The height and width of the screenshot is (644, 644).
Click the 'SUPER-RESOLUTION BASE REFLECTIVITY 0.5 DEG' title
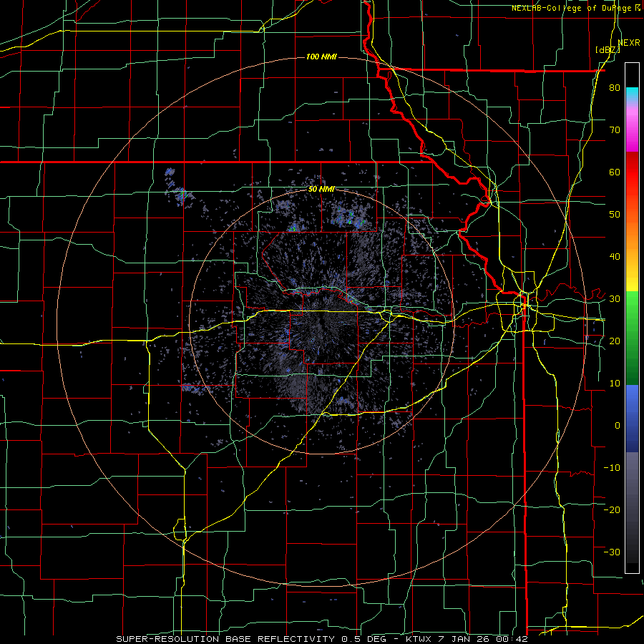pos(253,639)
